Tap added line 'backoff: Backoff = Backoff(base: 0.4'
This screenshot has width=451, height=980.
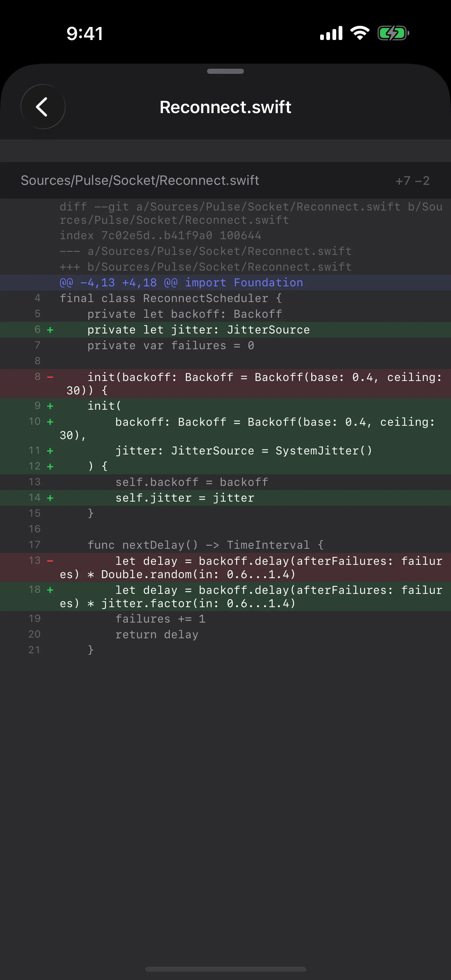(x=225, y=428)
